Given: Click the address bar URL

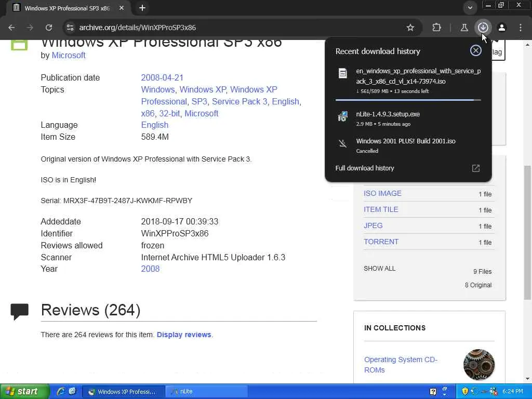Looking at the screenshot, I should pyautogui.click(x=137, y=28).
